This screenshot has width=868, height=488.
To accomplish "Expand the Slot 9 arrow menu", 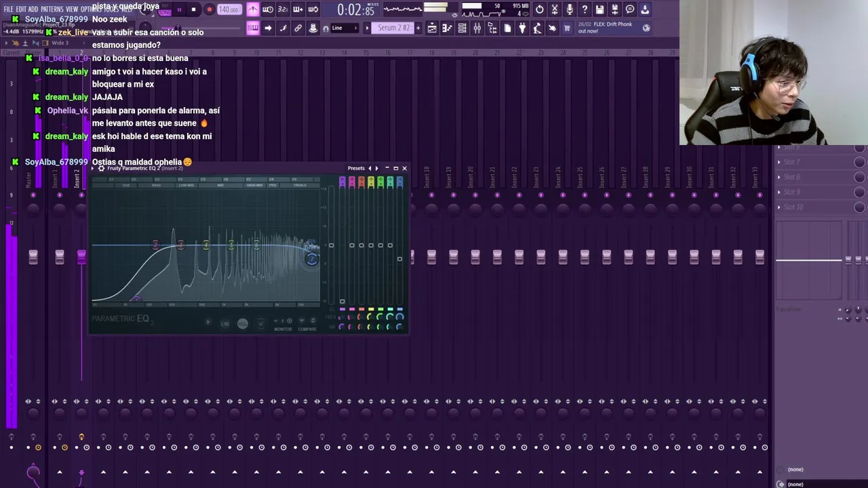I will pyautogui.click(x=779, y=192).
